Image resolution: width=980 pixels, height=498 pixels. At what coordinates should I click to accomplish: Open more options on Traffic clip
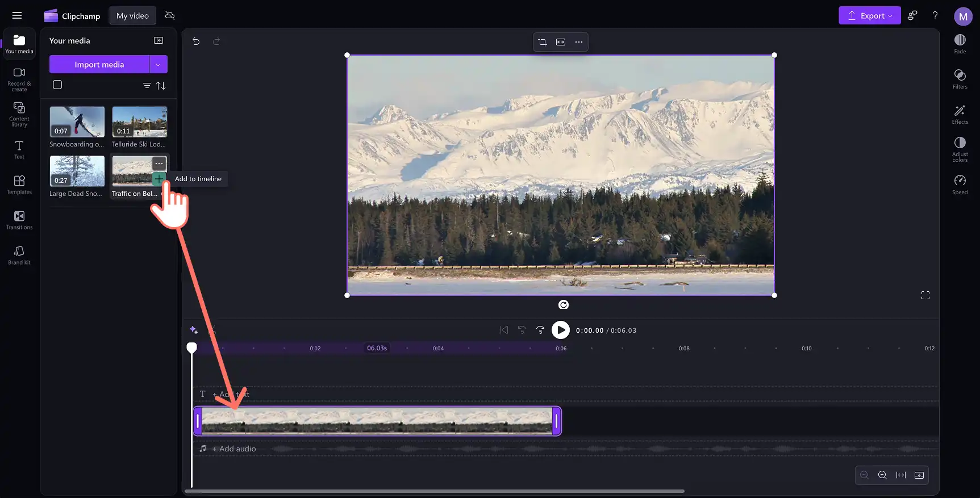159,164
